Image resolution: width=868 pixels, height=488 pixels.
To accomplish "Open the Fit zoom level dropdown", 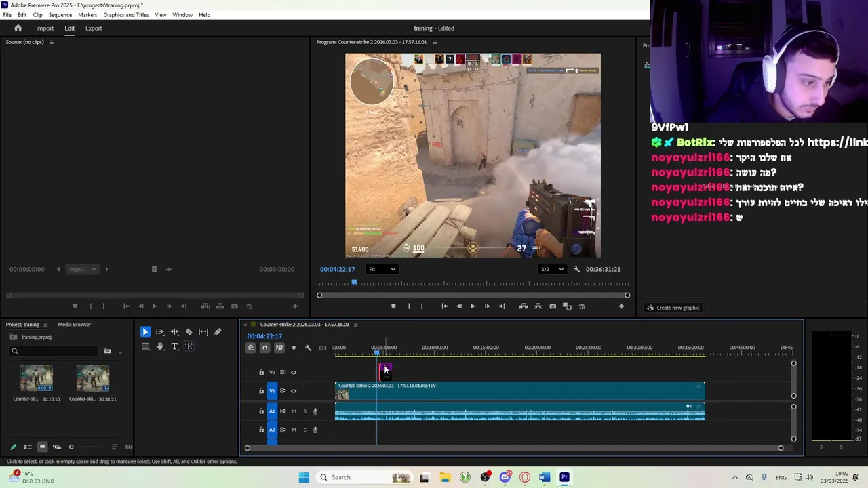I will tap(382, 269).
